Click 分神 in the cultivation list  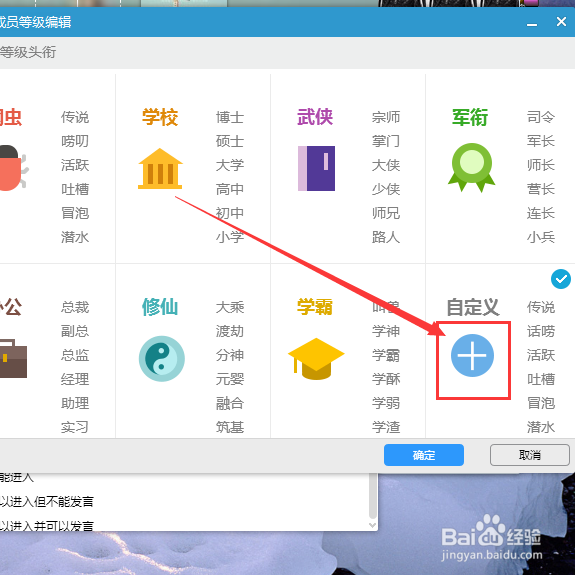pyautogui.click(x=230, y=355)
